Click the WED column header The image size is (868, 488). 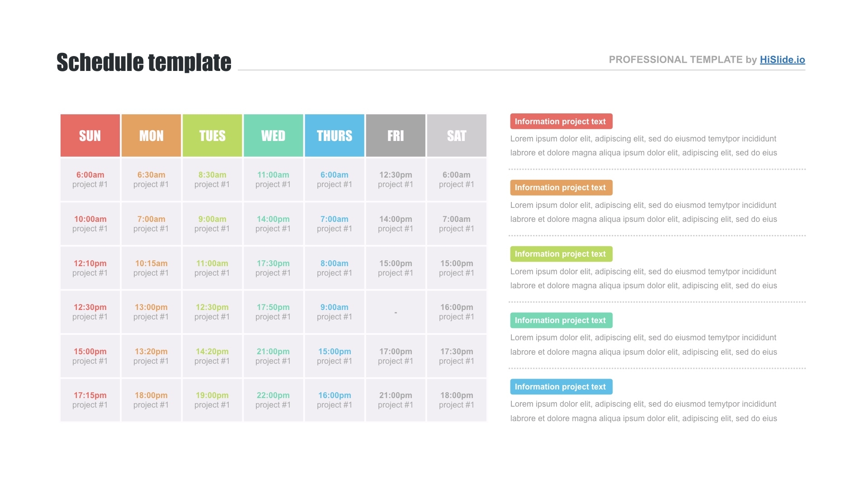click(x=273, y=135)
